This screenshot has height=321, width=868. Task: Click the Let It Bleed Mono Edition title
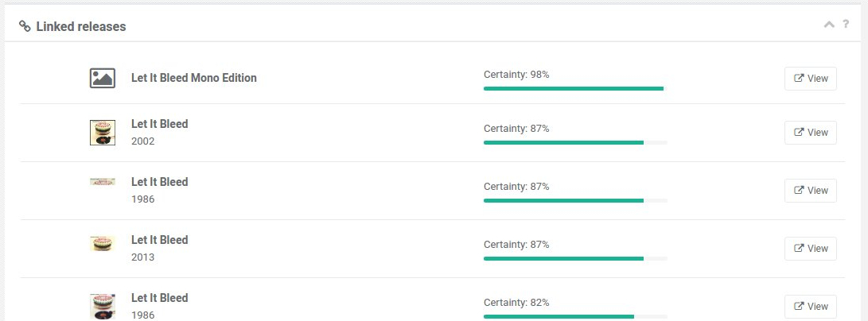194,78
